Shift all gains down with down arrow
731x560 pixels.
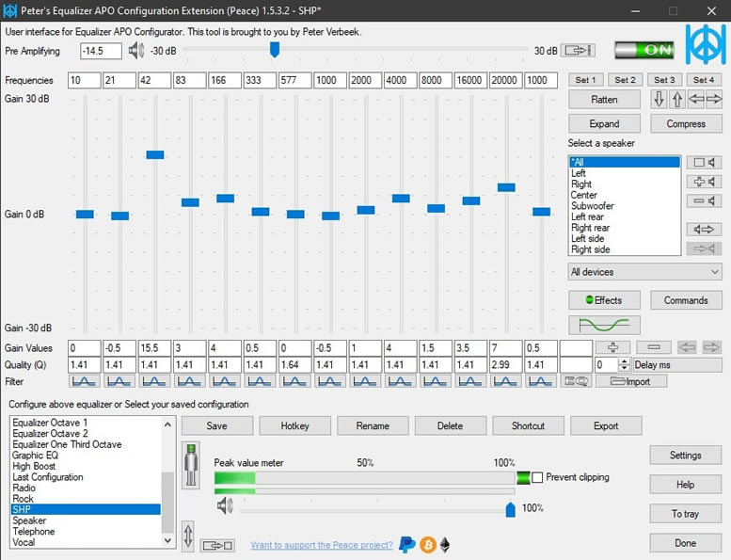(x=659, y=100)
